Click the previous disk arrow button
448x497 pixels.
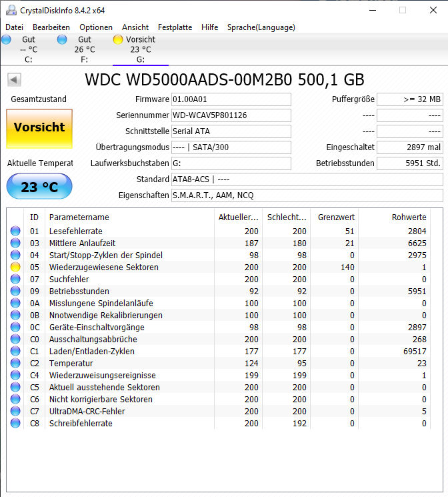[14, 79]
